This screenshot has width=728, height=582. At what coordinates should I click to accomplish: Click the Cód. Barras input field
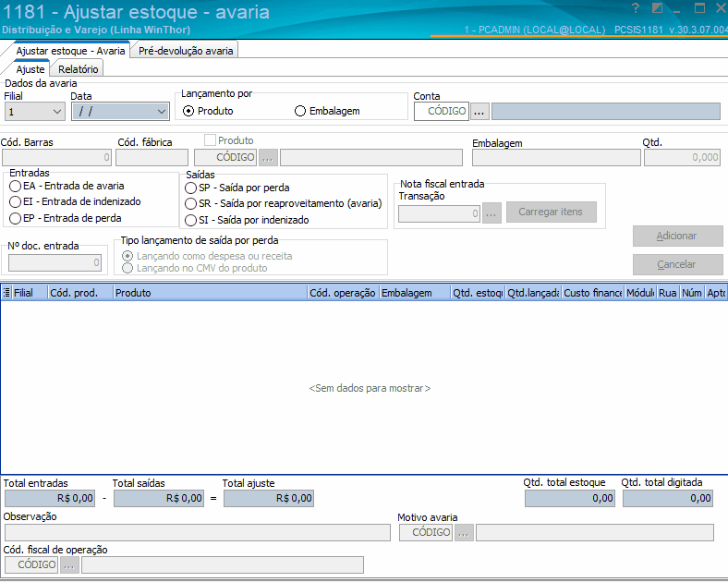(56, 157)
